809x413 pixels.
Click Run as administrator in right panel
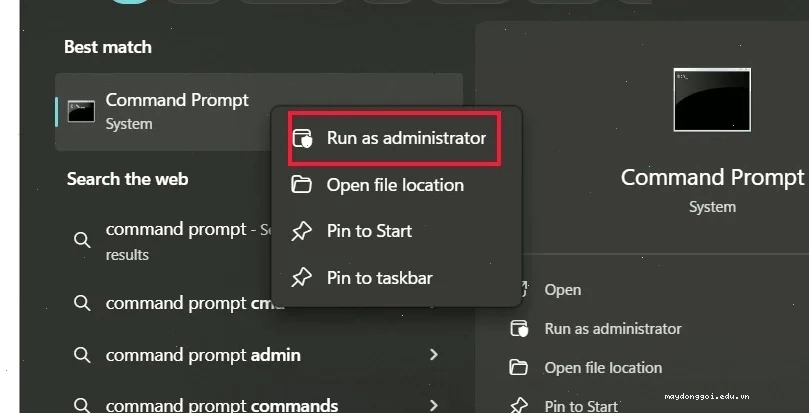coord(613,329)
